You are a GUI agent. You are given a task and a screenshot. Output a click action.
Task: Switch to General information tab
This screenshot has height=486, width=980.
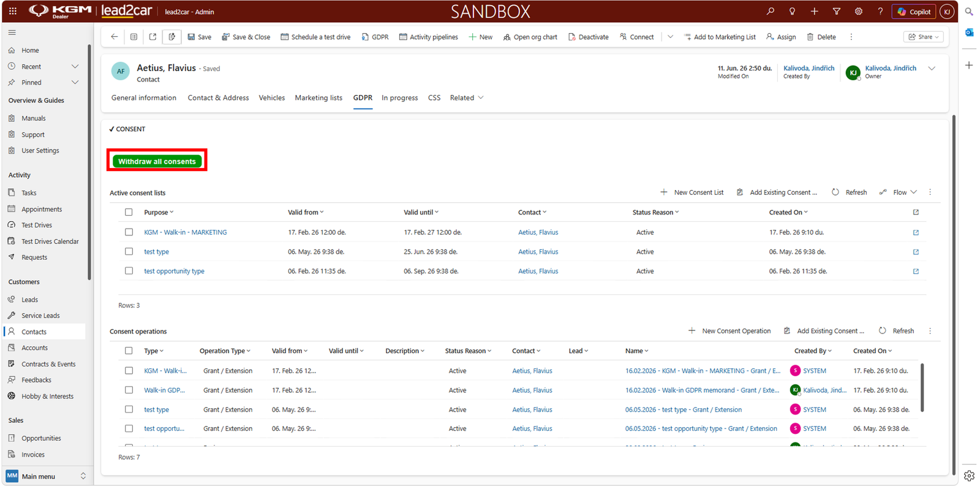click(144, 97)
